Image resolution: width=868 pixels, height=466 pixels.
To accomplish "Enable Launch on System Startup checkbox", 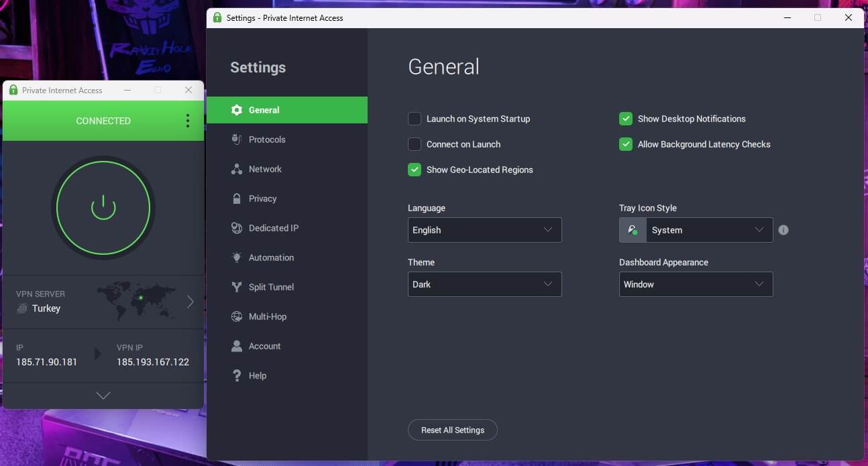I will 415,119.
